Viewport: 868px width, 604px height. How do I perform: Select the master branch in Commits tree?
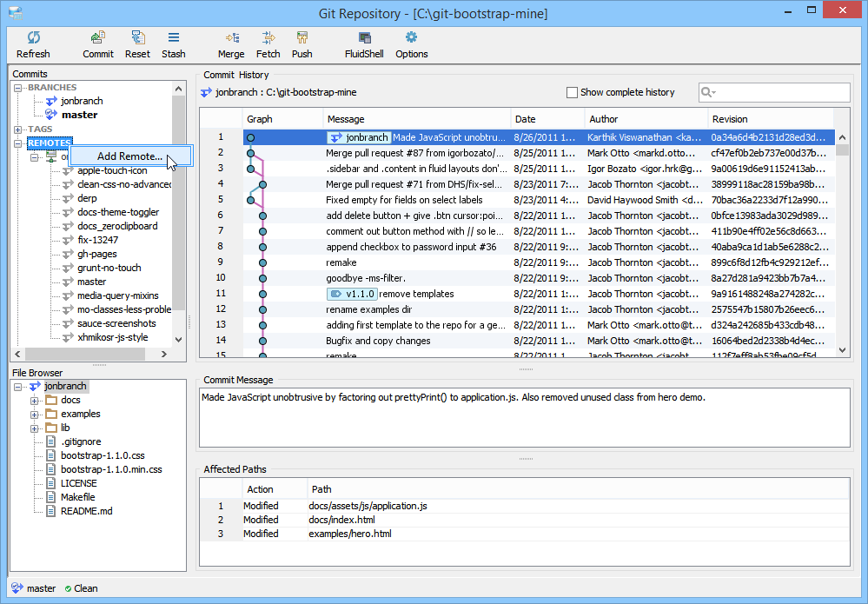pos(79,115)
